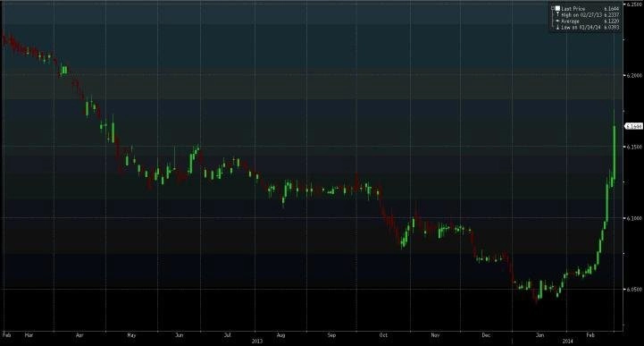Click the Dec label on the time axis
644x346 pixels.
pos(486,335)
